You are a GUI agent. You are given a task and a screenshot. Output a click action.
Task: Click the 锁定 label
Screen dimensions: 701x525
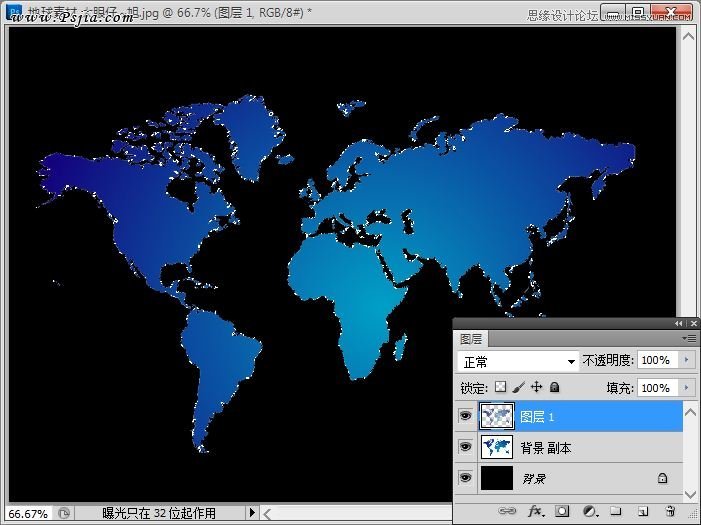474,388
